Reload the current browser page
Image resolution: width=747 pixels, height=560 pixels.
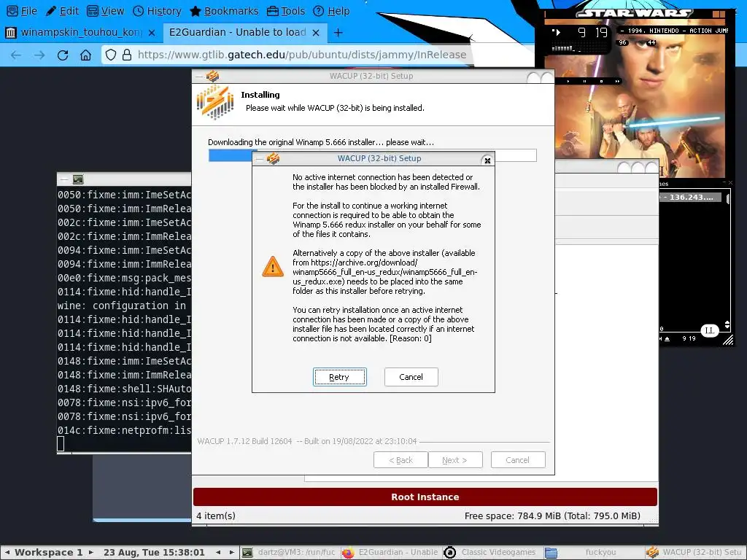pyautogui.click(x=63, y=55)
